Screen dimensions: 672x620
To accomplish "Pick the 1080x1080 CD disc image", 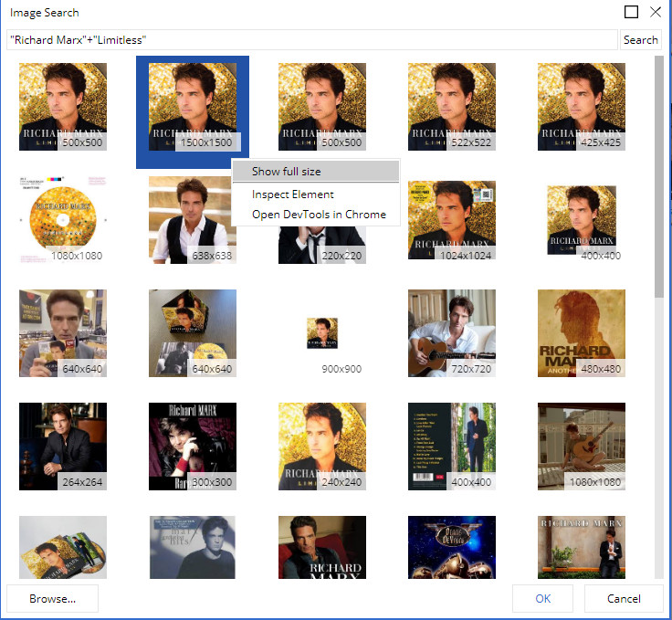I will [63, 219].
